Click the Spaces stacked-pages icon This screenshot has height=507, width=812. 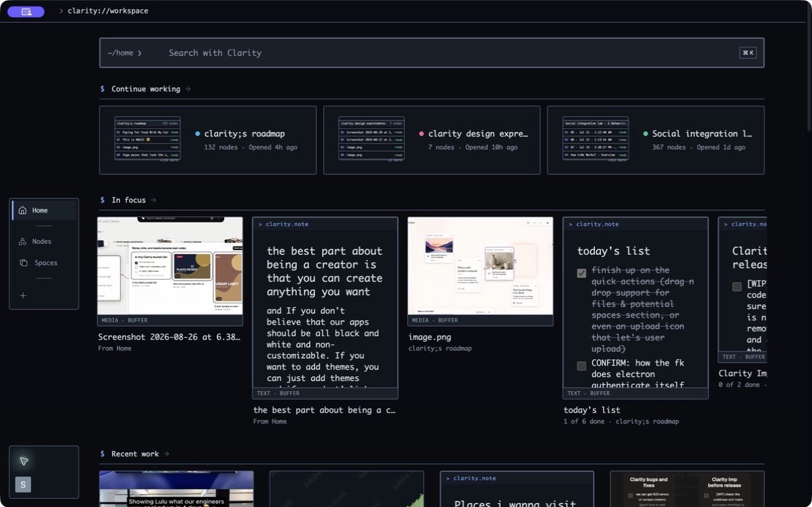tap(23, 263)
